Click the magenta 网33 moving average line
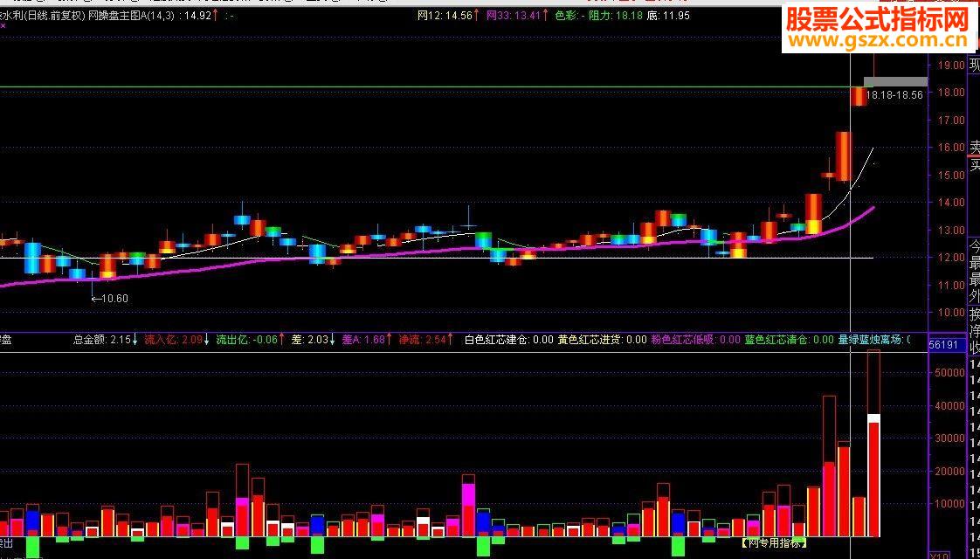Screen dimensions: 980x559 coord(438,251)
